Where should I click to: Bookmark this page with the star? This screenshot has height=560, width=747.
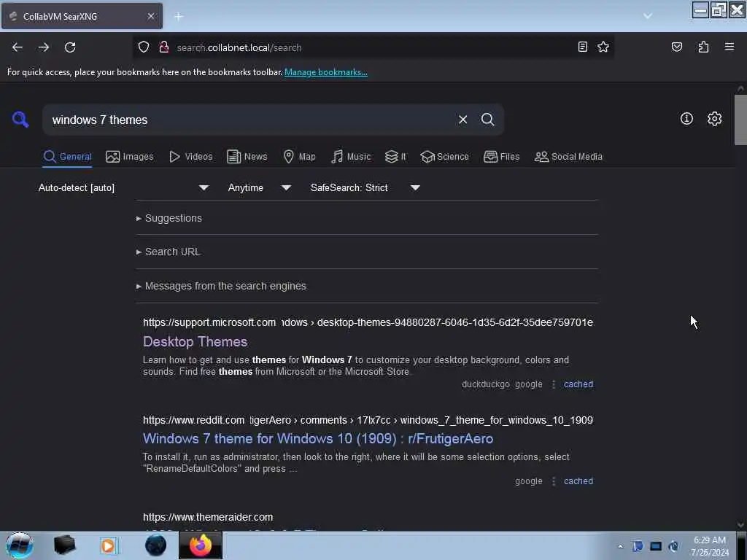[x=603, y=47]
